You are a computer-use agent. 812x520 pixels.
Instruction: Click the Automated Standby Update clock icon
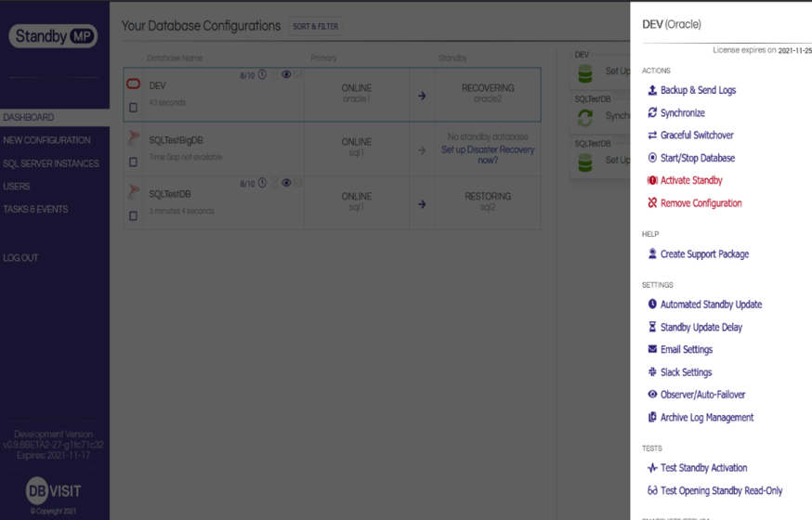click(652, 305)
